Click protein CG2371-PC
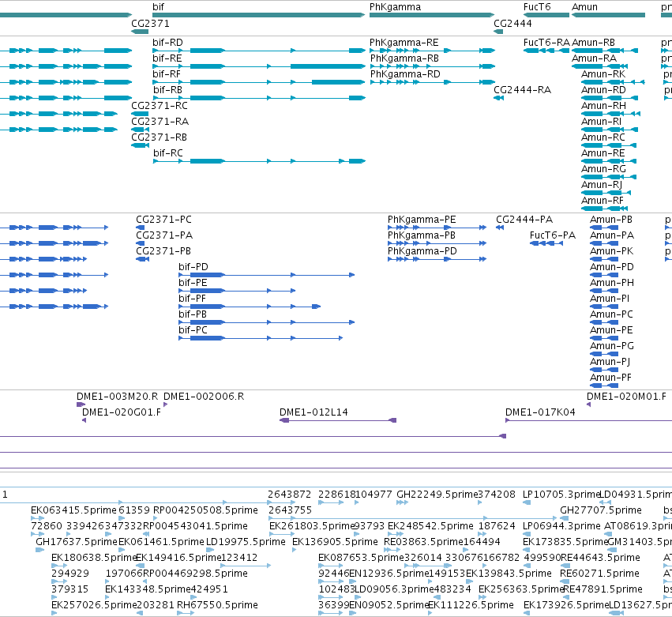This screenshot has height=617, width=672. (x=163, y=220)
